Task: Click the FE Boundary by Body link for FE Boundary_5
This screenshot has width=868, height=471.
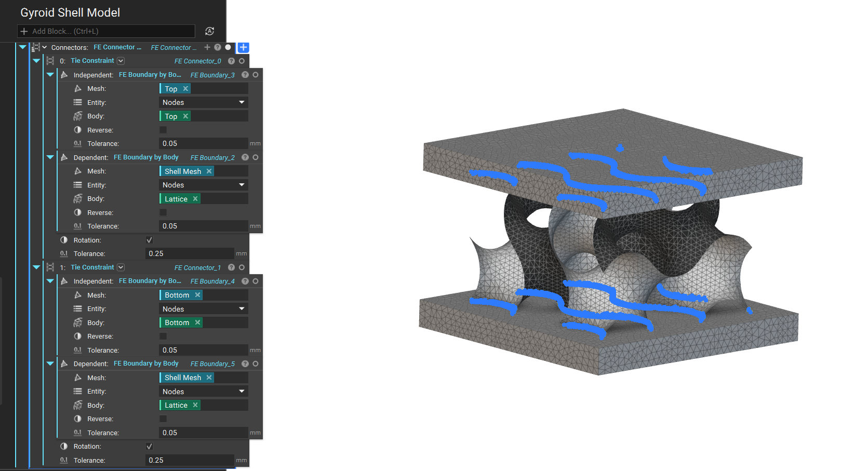Action: point(146,364)
